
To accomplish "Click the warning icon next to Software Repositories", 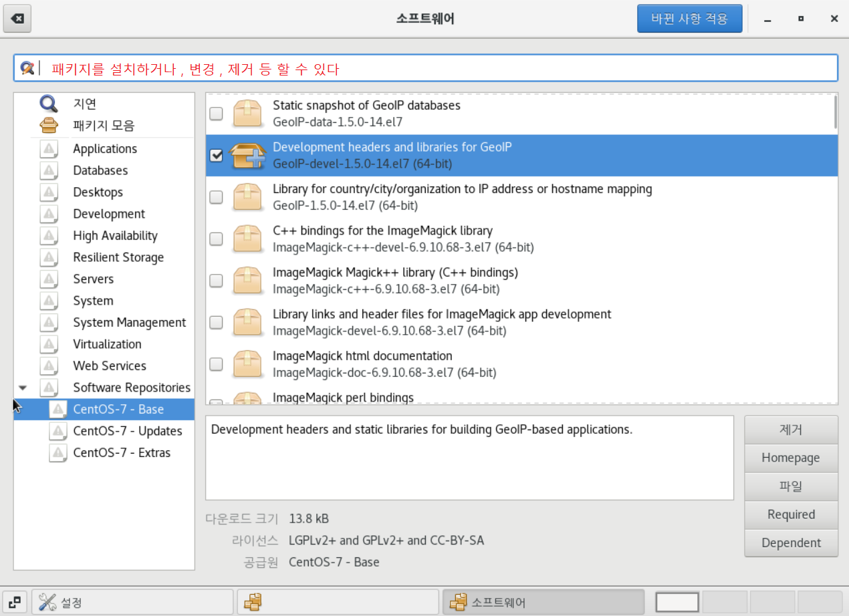I will pos(49,388).
